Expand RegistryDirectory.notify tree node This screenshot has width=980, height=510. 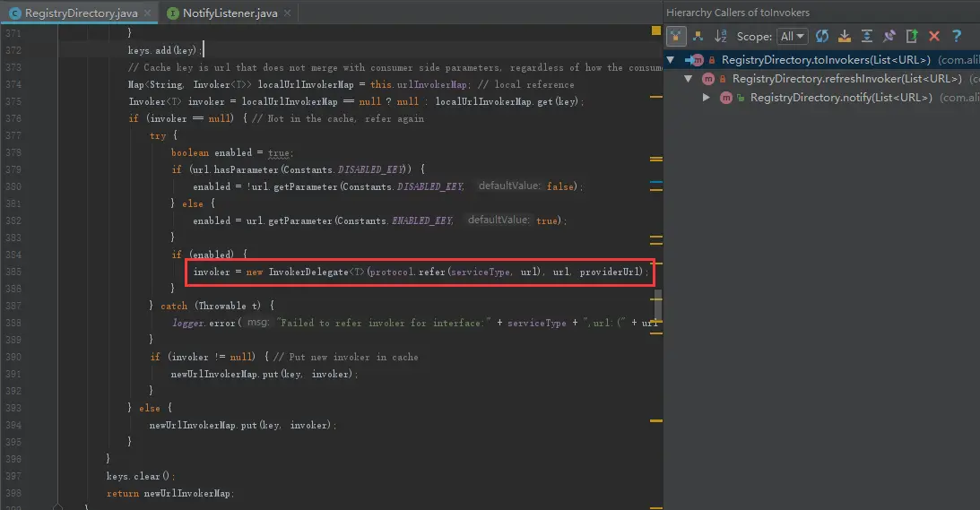pos(706,98)
